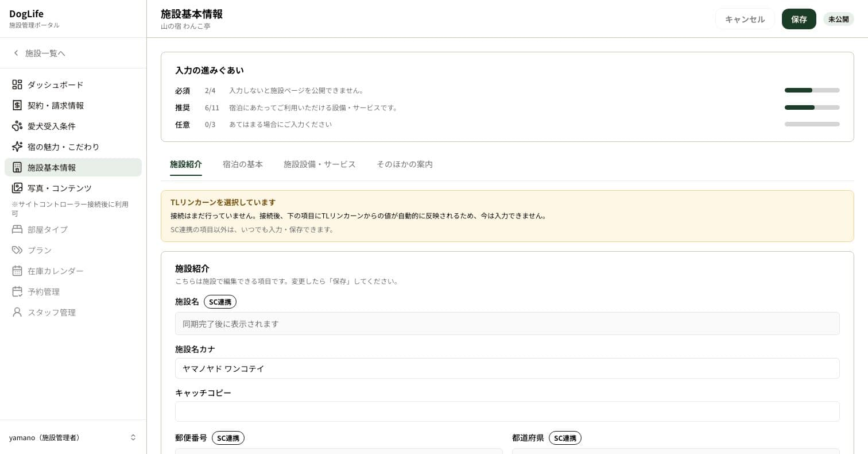Switch to the そのほかの案内 tab
Image resolution: width=868 pixels, height=454 pixels.
405,164
